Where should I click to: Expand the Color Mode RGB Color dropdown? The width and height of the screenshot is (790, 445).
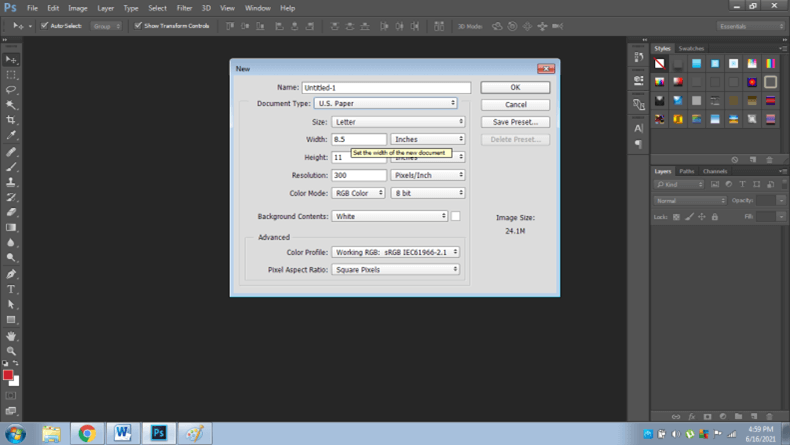pos(357,193)
